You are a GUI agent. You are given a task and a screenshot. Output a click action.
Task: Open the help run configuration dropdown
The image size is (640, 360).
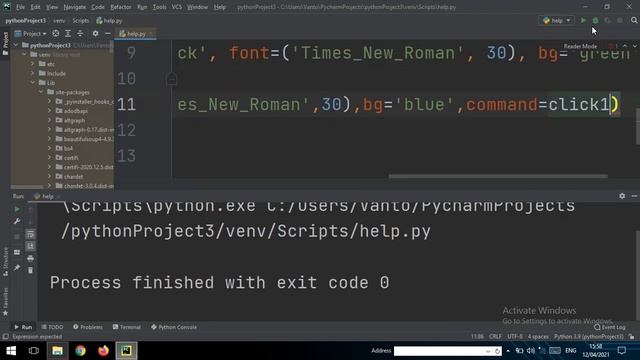coord(557,20)
